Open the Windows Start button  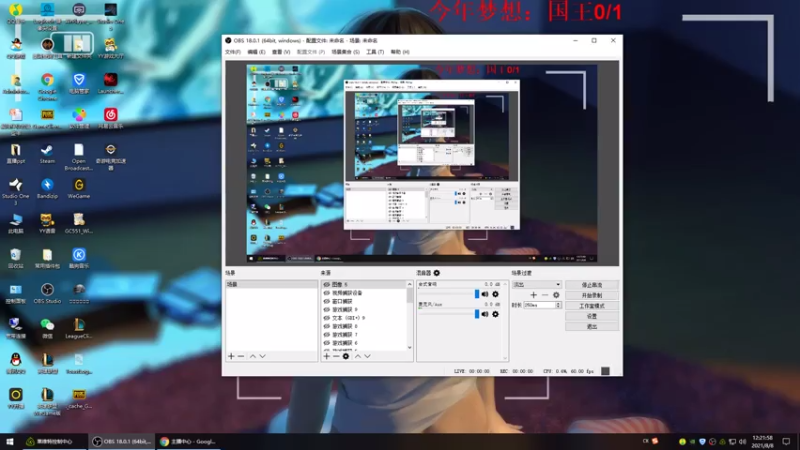[x=10, y=441]
